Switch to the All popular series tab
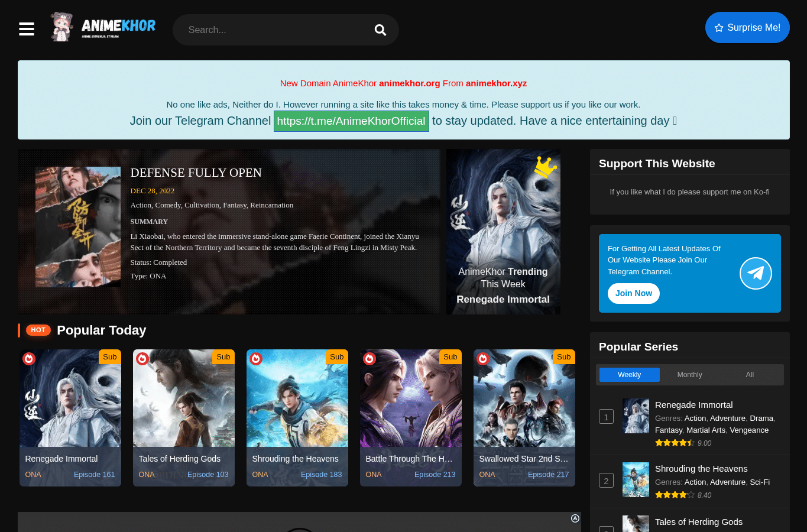Image resolution: width=807 pixels, height=532 pixels. [750, 375]
